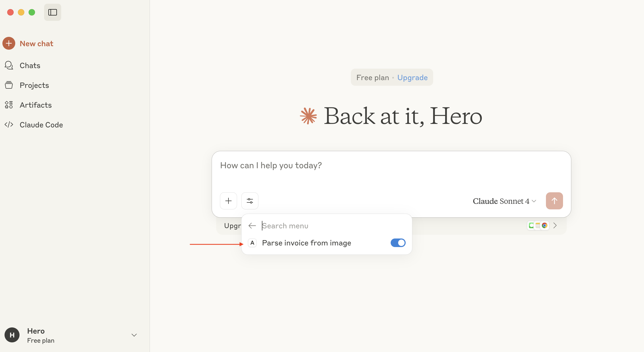The width and height of the screenshot is (644, 352).
Task: Toggle the sidebar panel icon
Action: pyautogui.click(x=52, y=12)
